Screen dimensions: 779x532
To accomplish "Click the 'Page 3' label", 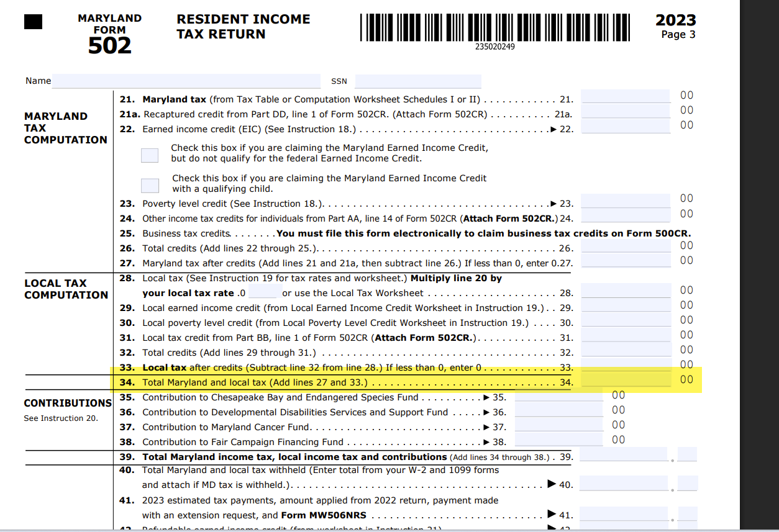I will (678, 35).
